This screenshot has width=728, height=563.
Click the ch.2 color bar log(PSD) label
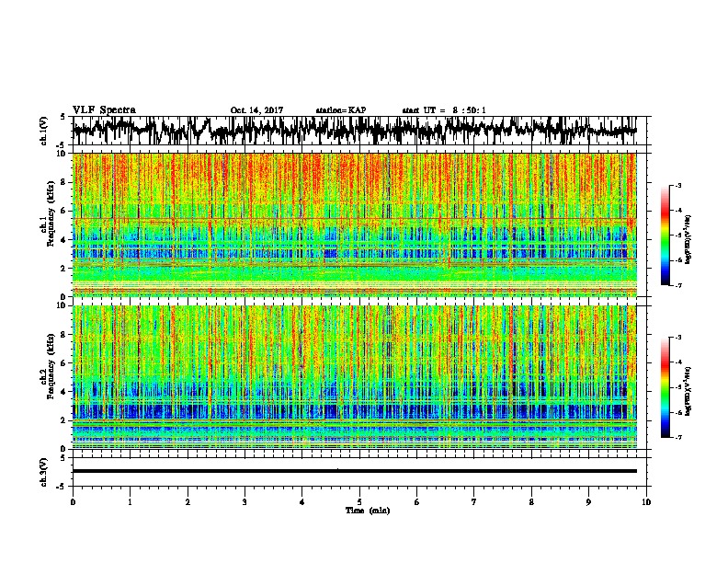pyautogui.click(x=688, y=392)
